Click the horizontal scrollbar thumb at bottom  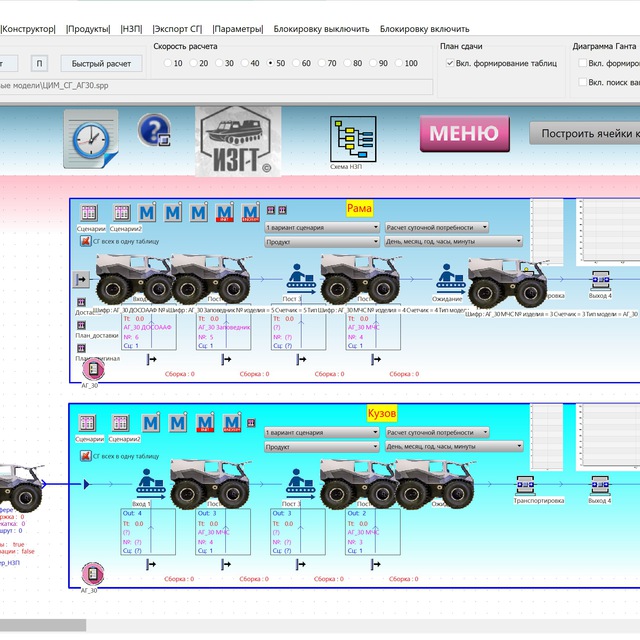coord(43,625)
